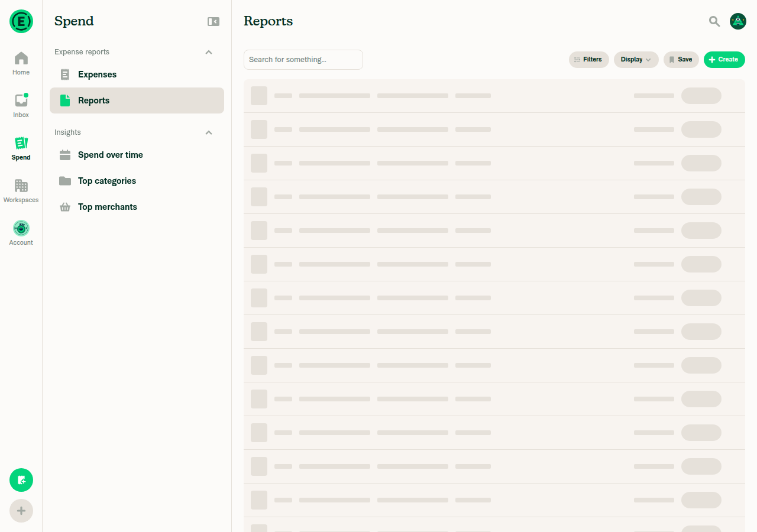Go to Home in left navigation
Viewport: 757px width, 532px height.
pos(21,63)
